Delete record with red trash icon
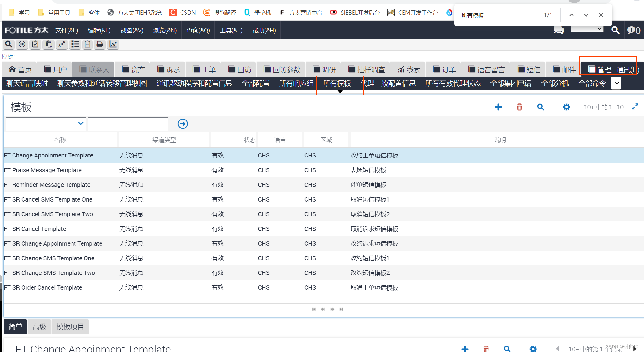 519,107
